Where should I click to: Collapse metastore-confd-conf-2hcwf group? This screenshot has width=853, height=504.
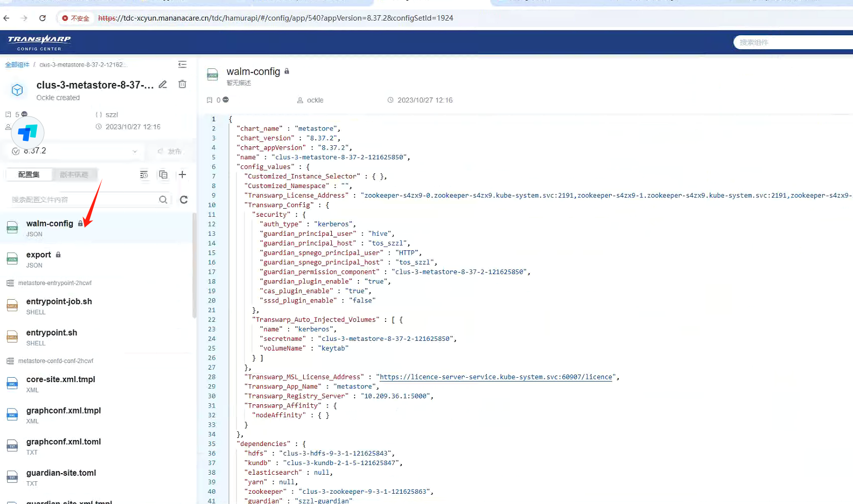[x=10, y=361]
